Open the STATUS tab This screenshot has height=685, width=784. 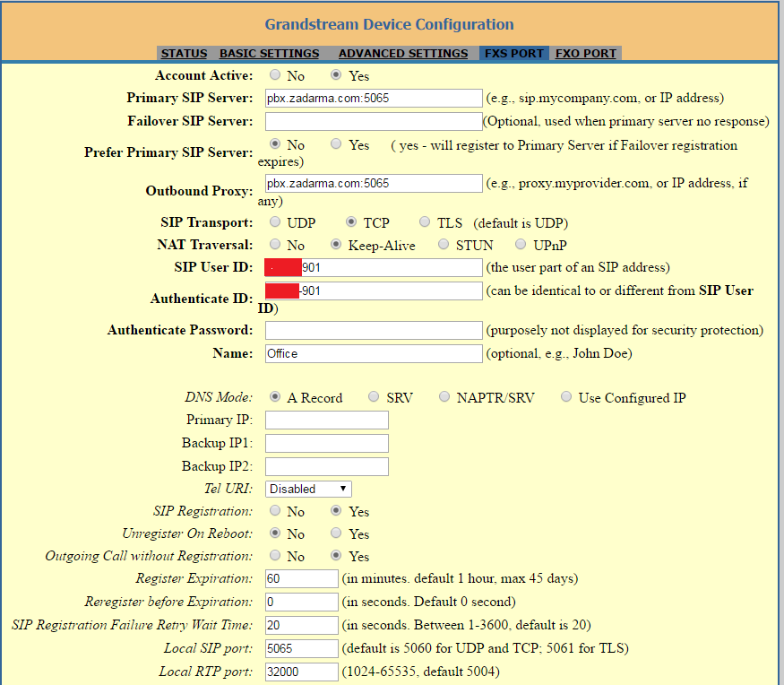[x=184, y=54]
